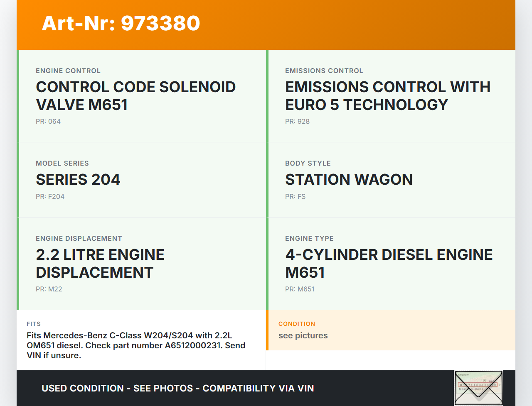Select the 2.2 Litre Engine Displacement card

pyautogui.click(x=141, y=264)
